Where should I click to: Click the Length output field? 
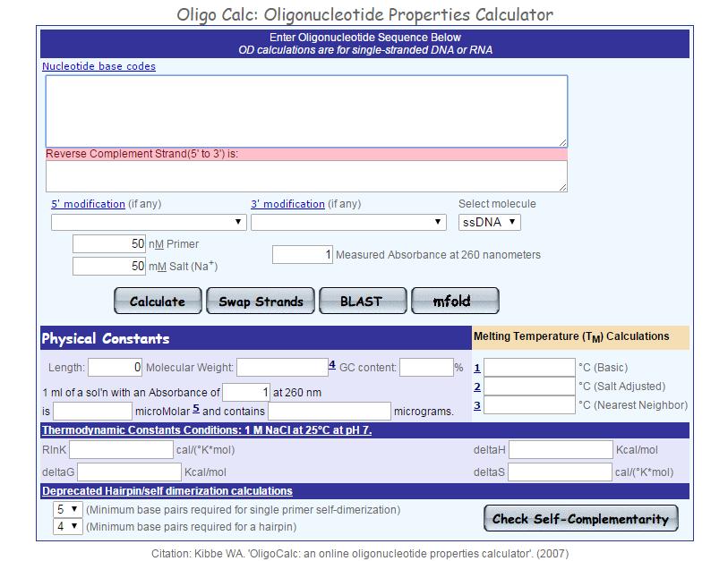pos(116,368)
